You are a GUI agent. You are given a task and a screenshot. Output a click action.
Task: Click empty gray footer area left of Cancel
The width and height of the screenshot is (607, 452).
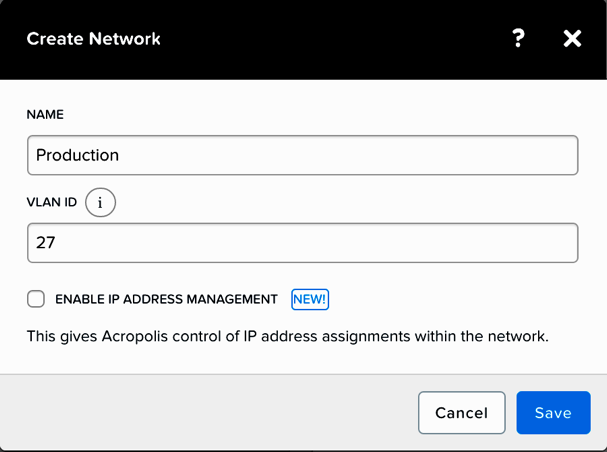209,413
